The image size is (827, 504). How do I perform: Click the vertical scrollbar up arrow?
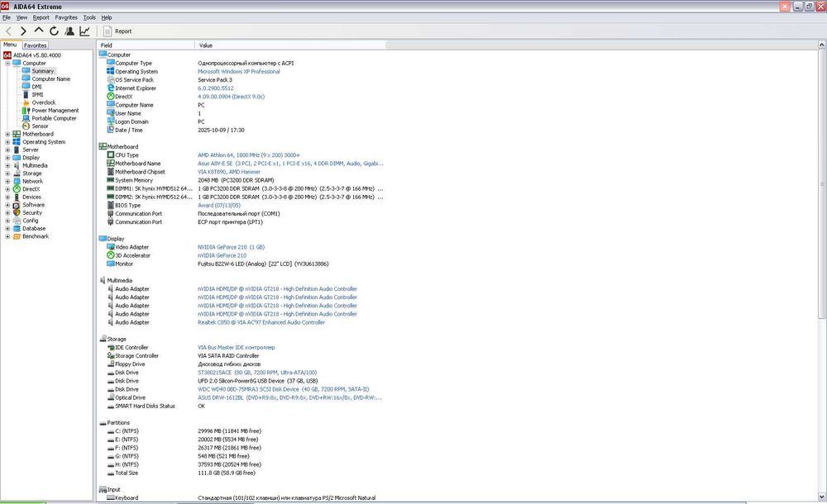822,45
